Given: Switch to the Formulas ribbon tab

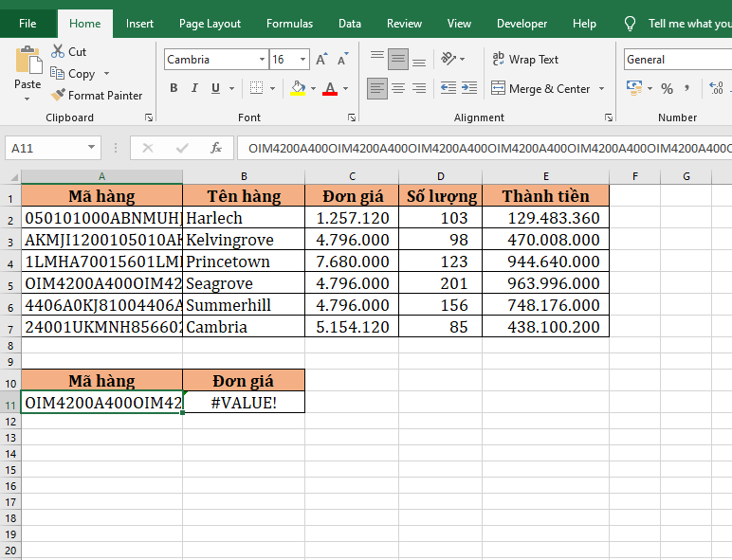Looking at the screenshot, I should (289, 24).
